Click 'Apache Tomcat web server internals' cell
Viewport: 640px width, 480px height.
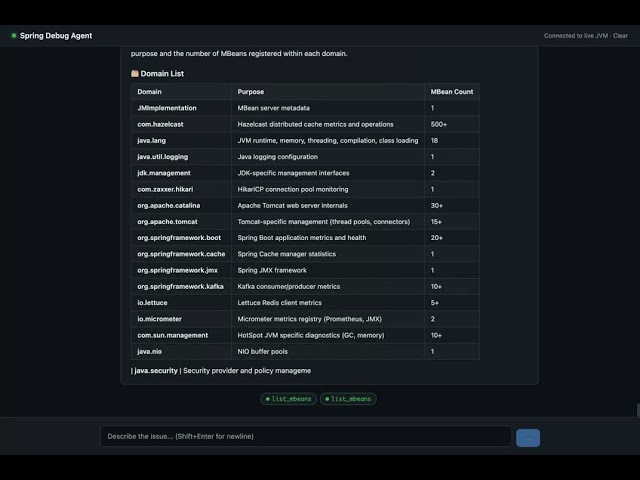click(328, 205)
